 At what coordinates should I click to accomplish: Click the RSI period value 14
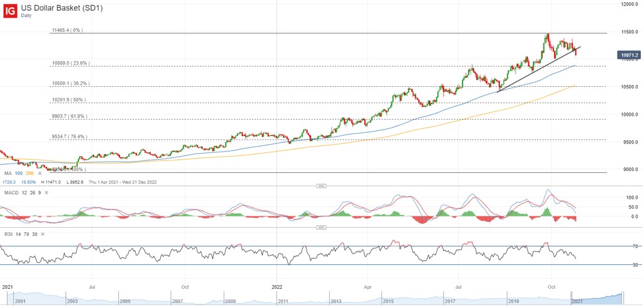point(17,234)
